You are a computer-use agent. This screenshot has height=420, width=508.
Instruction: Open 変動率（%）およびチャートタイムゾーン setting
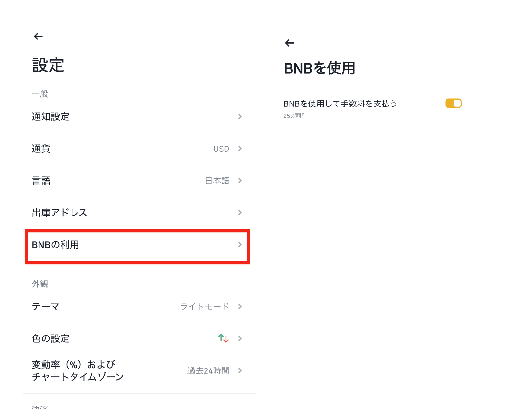click(x=137, y=370)
